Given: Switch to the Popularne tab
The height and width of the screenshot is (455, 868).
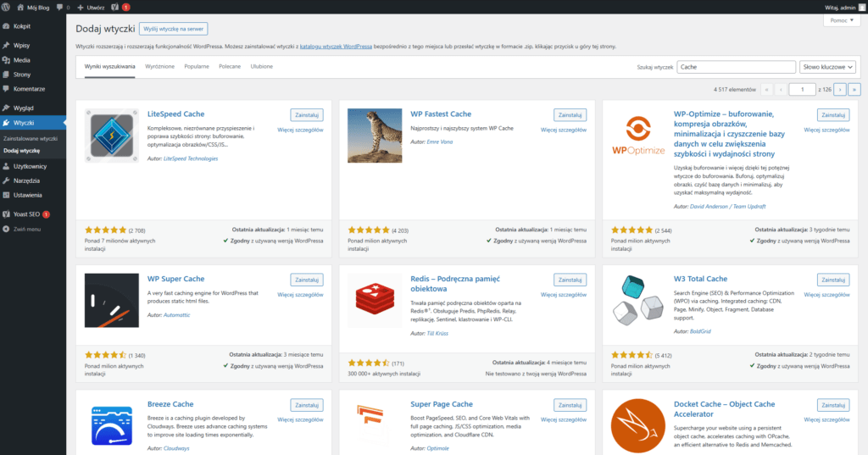Looking at the screenshot, I should pos(197,66).
